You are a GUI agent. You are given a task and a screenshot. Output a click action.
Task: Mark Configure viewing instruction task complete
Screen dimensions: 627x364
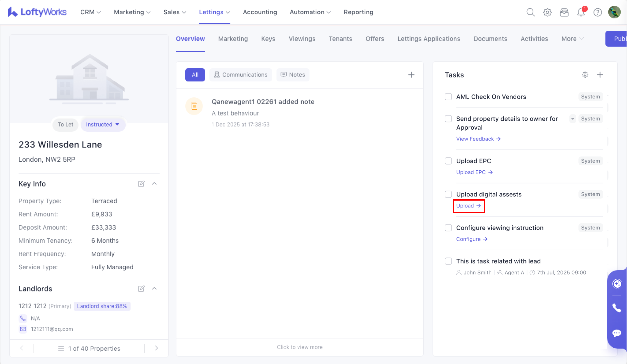448,228
